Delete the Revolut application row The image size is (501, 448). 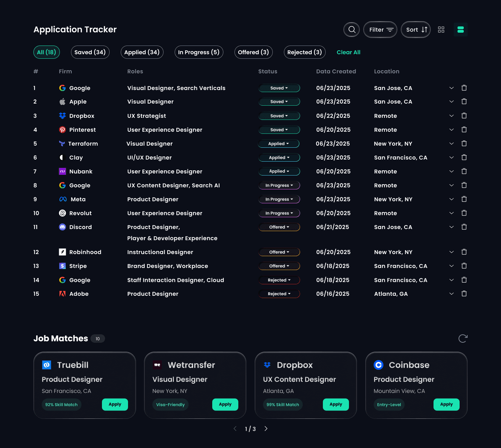[464, 213]
